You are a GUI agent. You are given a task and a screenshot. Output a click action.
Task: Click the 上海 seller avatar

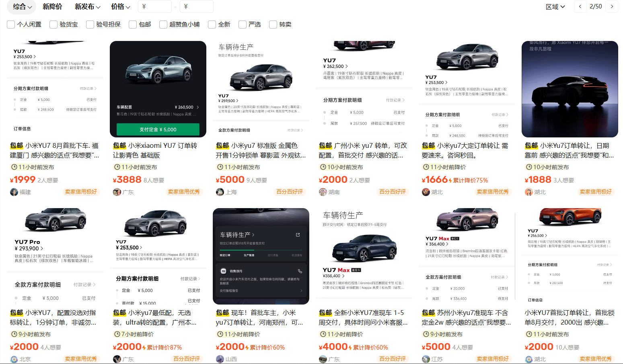(x=220, y=192)
